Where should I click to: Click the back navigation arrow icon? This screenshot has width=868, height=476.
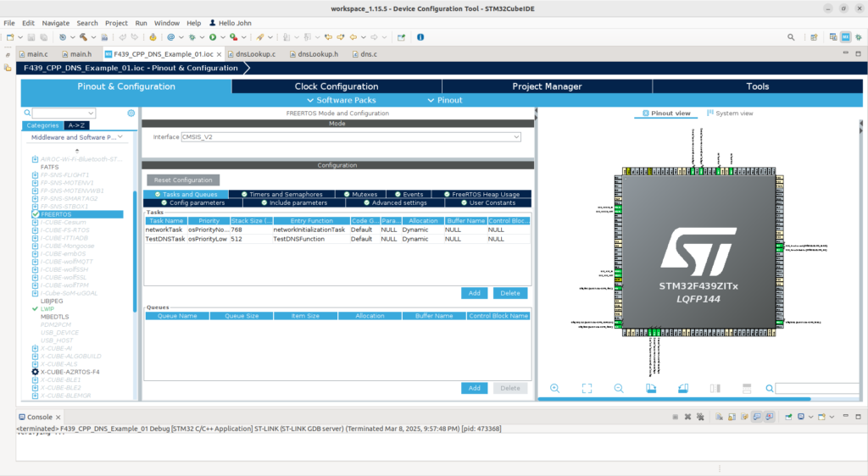click(x=353, y=37)
